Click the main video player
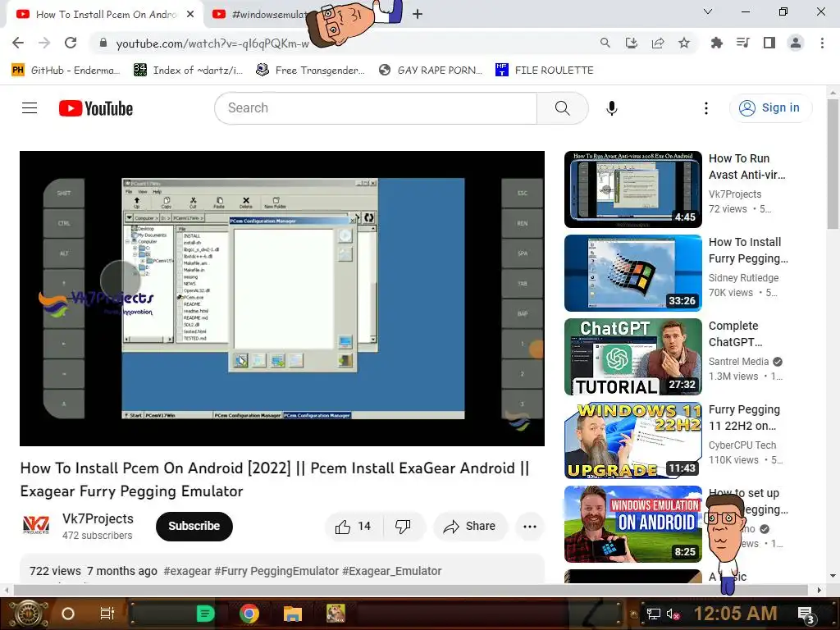 click(282, 299)
